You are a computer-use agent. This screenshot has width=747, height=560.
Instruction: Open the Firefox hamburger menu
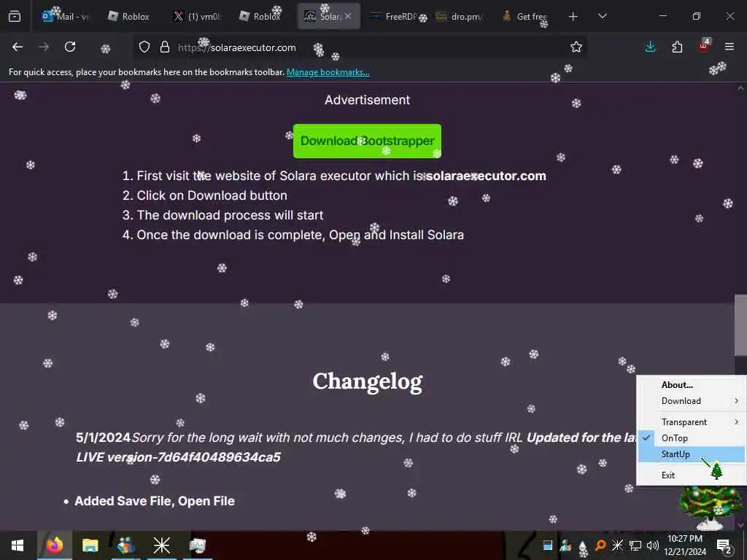pyautogui.click(x=729, y=47)
